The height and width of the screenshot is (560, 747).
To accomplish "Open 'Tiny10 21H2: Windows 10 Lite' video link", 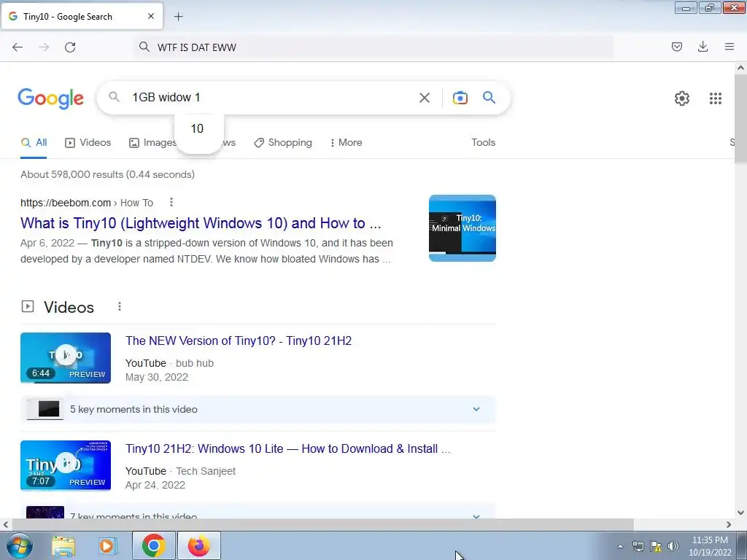I will (287, 448).
